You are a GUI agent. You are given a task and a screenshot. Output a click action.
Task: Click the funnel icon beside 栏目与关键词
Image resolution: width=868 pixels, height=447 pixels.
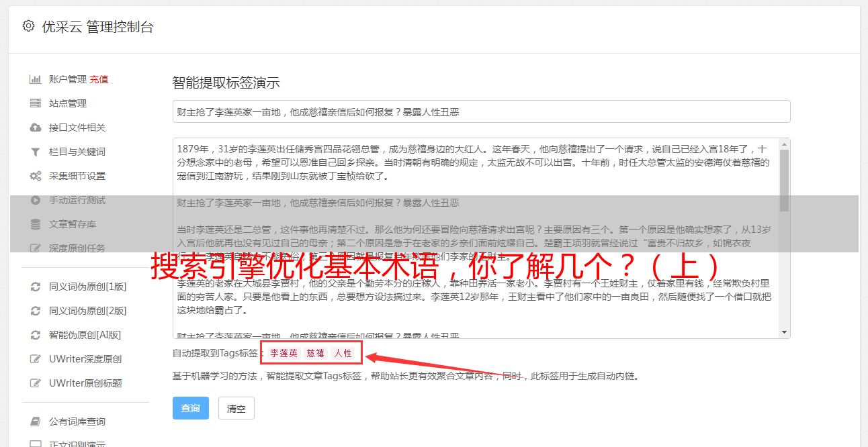point(36,152)
